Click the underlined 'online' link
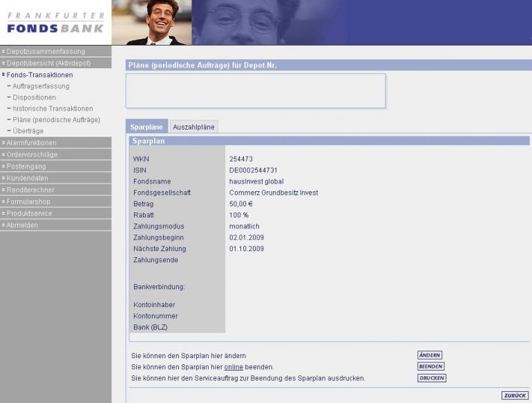The height and width of the screenshot is (403, 532). click(x=234, y=367)
